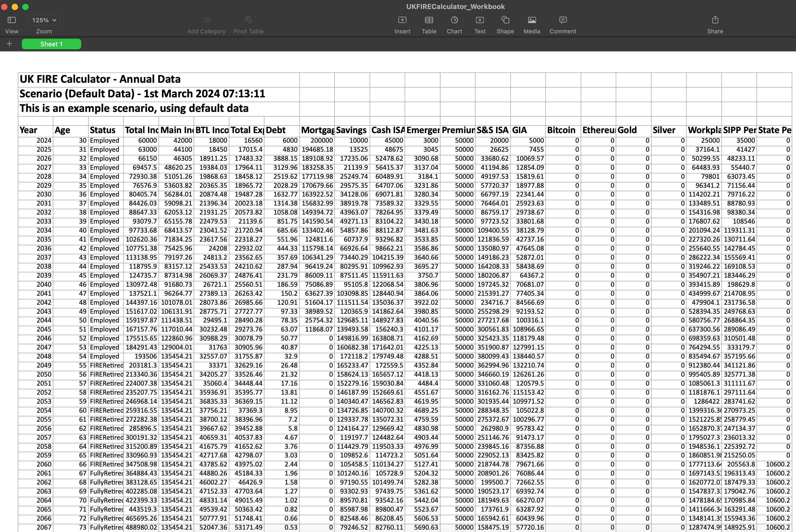
Task: Add a new Table from toolbar
Action: click(429, 20)
